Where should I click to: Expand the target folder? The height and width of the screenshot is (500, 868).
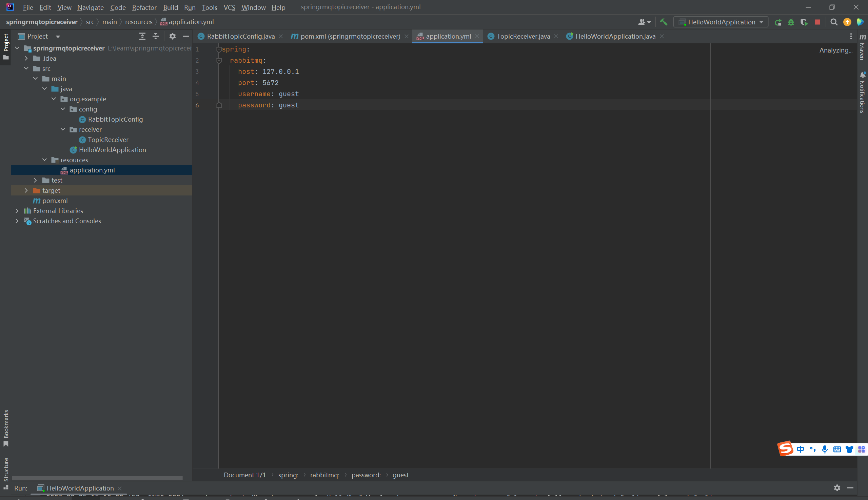pos(26,191)
